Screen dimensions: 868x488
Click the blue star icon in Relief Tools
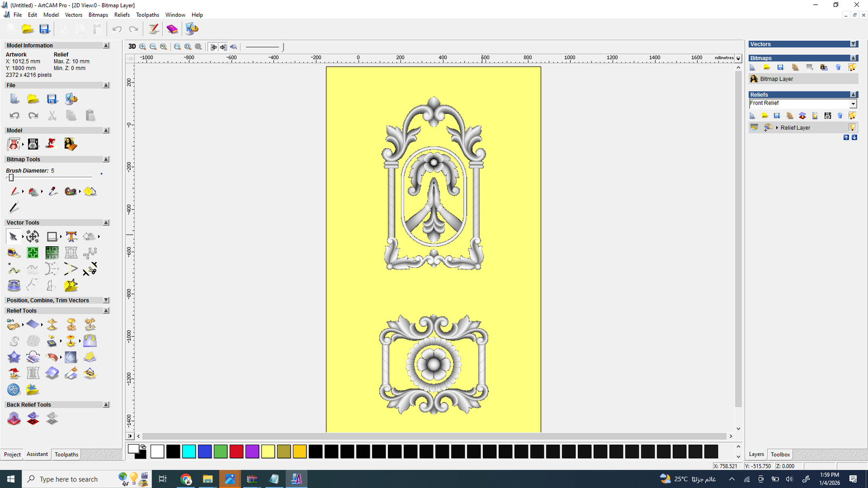(x=14, y=357)
